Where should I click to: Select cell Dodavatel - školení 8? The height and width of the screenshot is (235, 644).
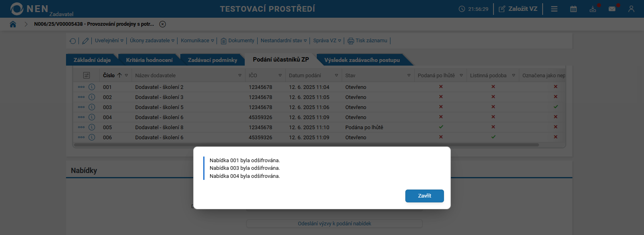coord(159,127)
